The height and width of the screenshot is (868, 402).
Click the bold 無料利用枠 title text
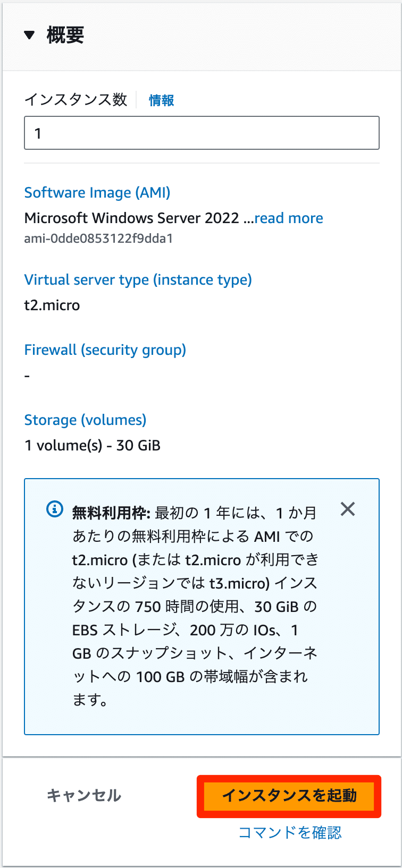tap(111, 513)
